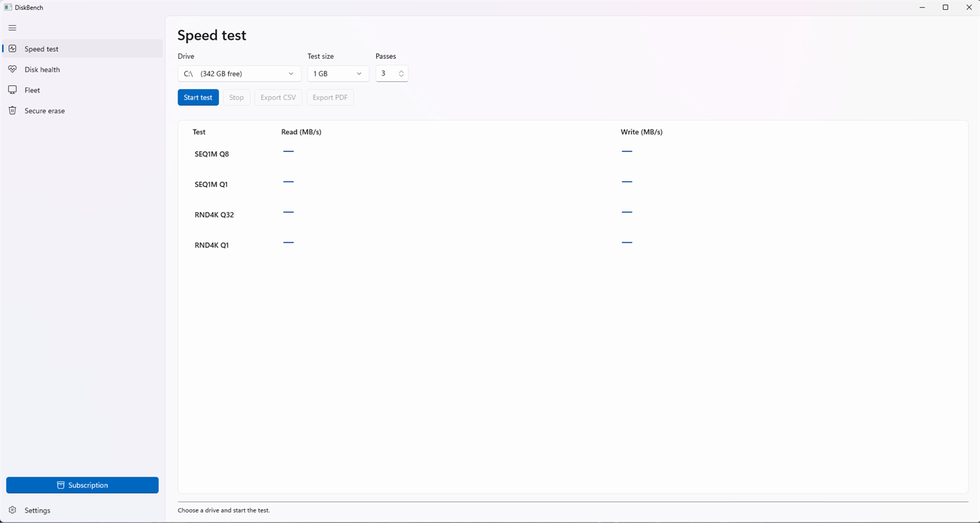This screenshot has height=523, width=980.
Task: Click the Speed test sidebar icon
Action: [x=13, y=48]
